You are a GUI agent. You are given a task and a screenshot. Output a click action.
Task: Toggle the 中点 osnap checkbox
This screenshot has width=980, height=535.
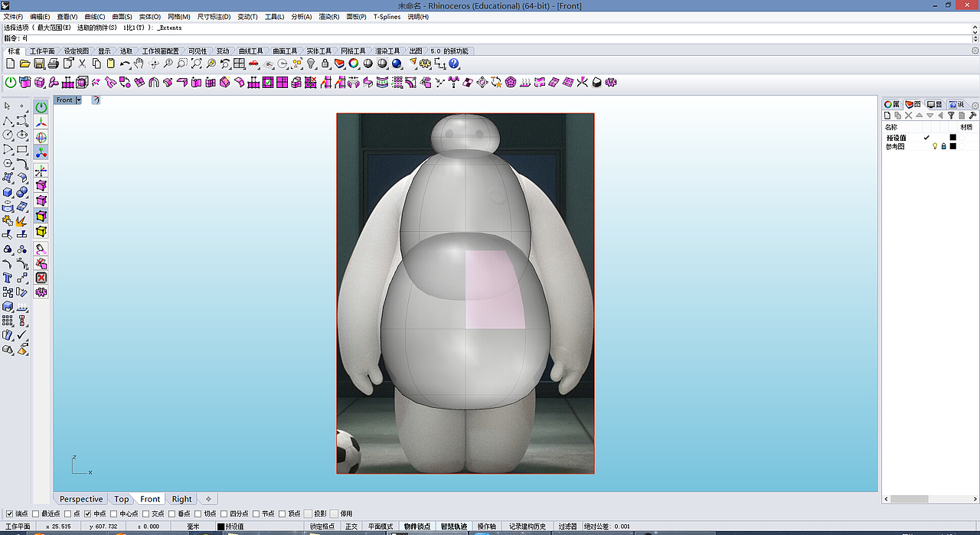(x=87, y=514)
